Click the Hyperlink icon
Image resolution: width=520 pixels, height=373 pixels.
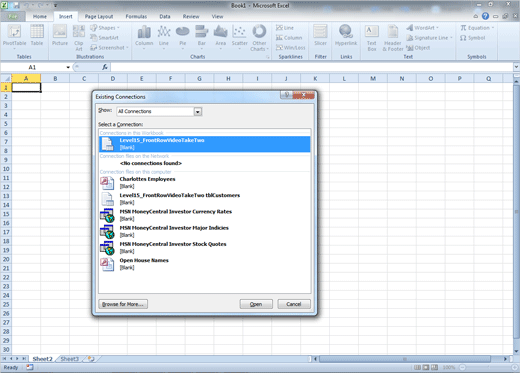(346, 35)
